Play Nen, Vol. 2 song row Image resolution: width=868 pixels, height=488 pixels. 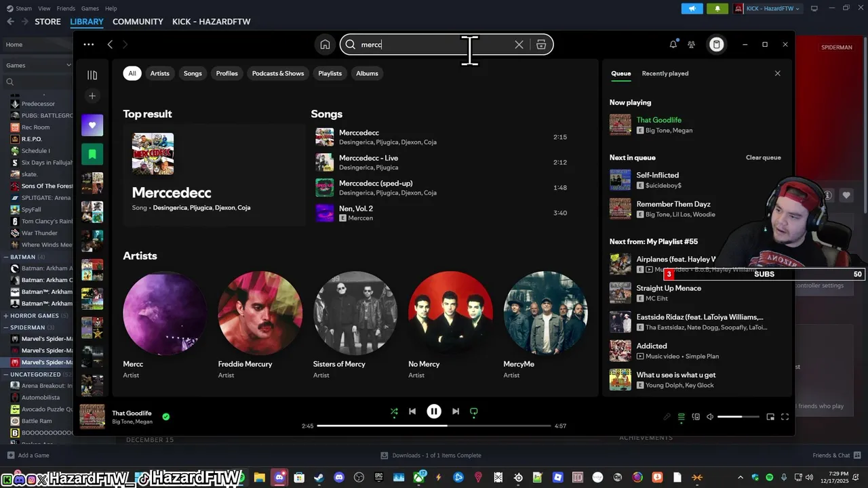[444, 213]
